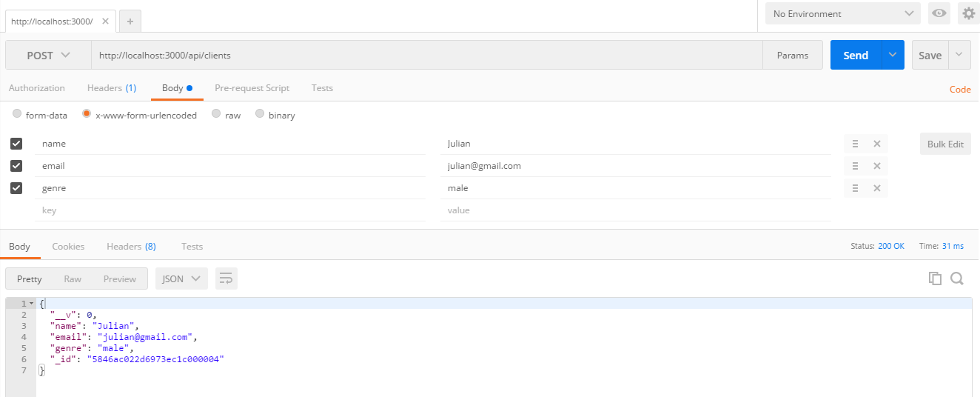980x397 pixels.
Task: Delete the genre key-value row
Action: coord(877,188)
